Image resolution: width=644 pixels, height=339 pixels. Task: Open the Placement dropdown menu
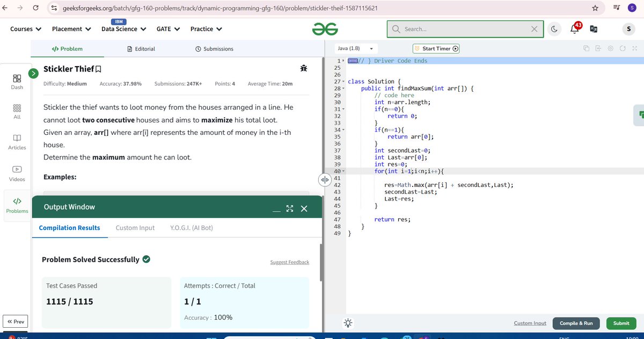pos(71,29)
